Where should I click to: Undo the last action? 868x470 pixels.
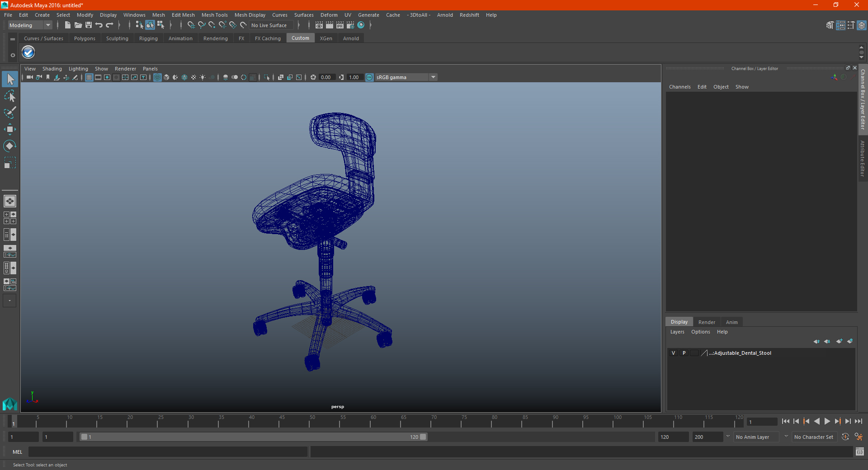pos(99,25)
